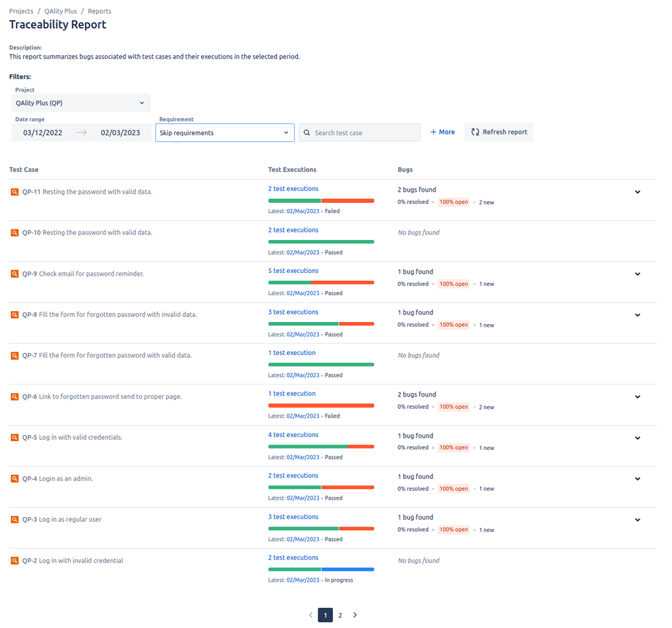The image size is (672, 628).
Task: Open QAlity Plus from the breadcrumb
Action: (x=61, y=11)
